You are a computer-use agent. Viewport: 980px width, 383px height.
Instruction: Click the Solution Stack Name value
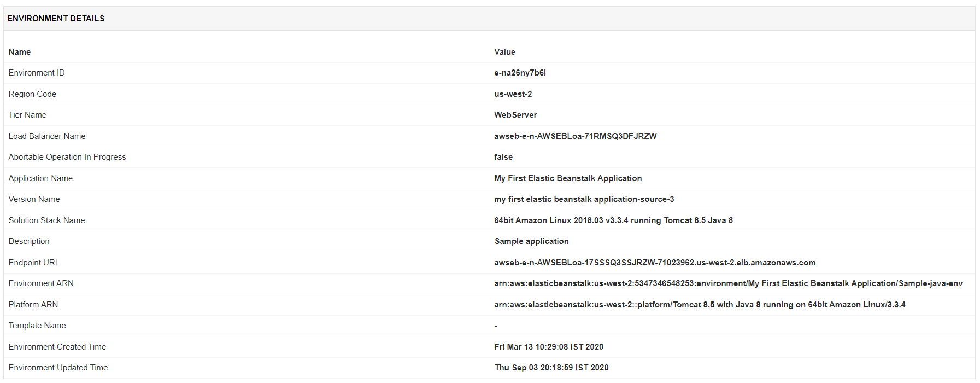pyautogui.click(x=613, y=220)
